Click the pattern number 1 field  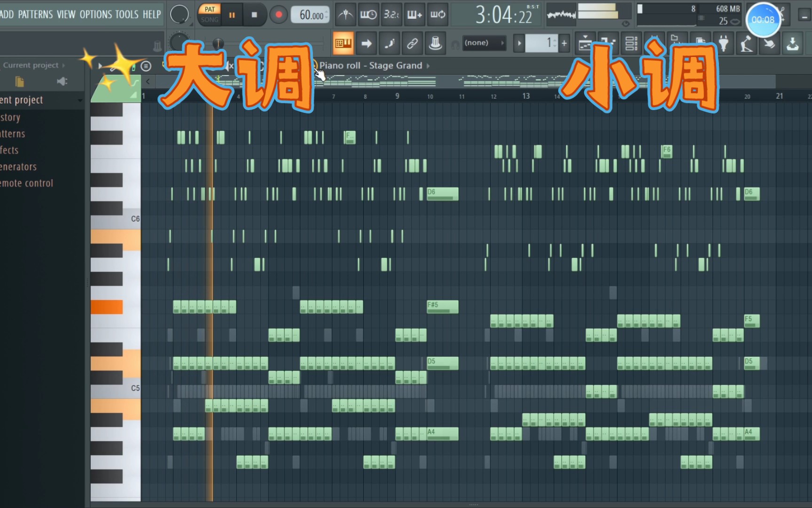pyautogui.click(x=541, y=43)
